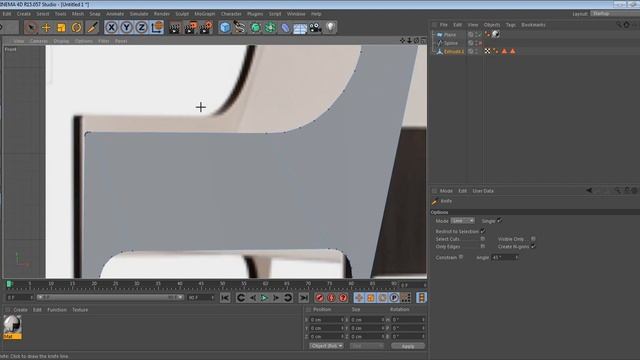Step to the next frame
This screenshot has width=640, height=360.
[x=276, y=298]
